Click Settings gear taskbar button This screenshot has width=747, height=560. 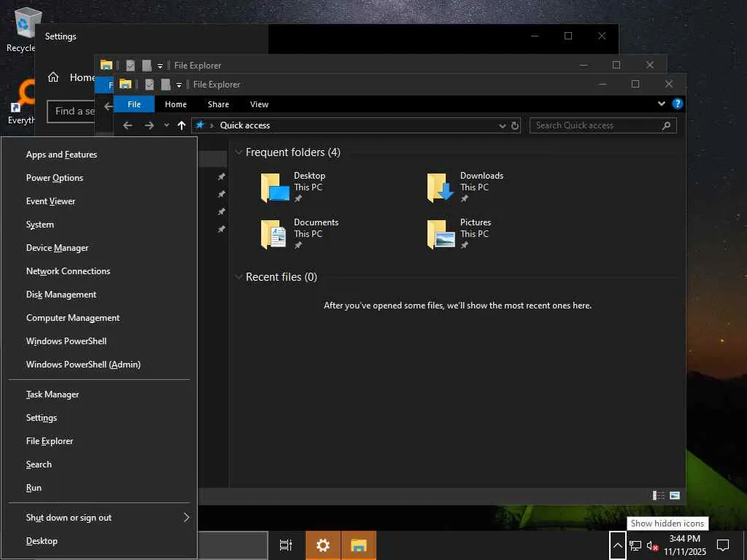(323, 545)
